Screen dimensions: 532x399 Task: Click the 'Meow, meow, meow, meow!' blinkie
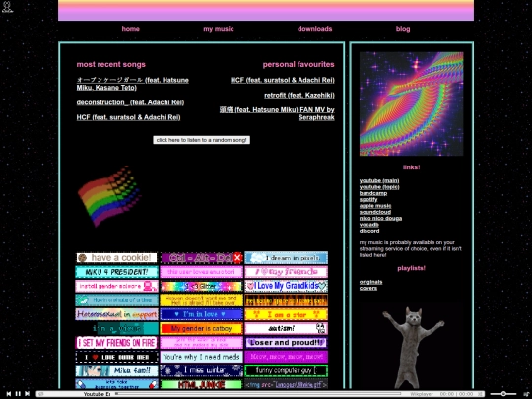point(287,357)
